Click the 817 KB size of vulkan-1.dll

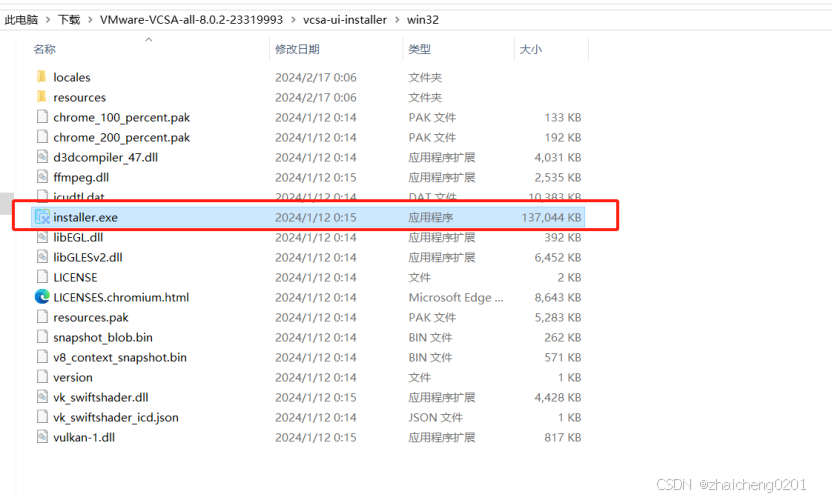click(x=562, y=437)
